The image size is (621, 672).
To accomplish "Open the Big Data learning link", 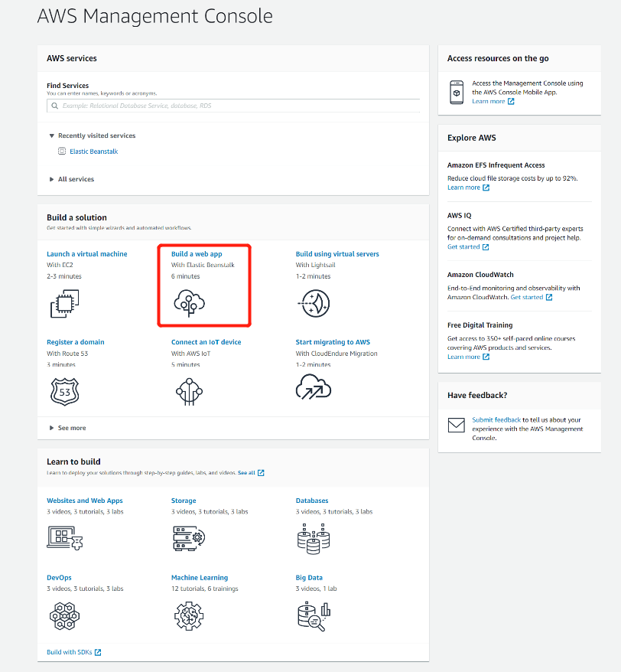I will [x=309, y=578].
